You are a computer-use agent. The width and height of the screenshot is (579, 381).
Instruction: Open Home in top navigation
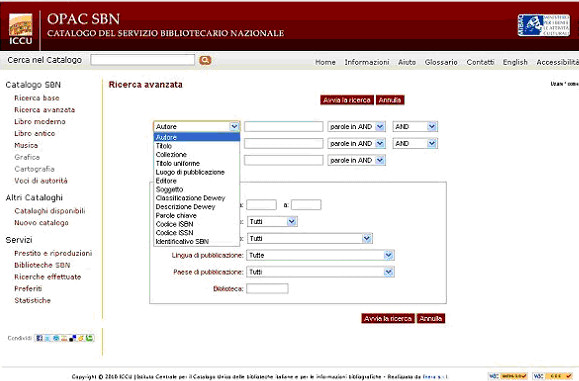325,62
